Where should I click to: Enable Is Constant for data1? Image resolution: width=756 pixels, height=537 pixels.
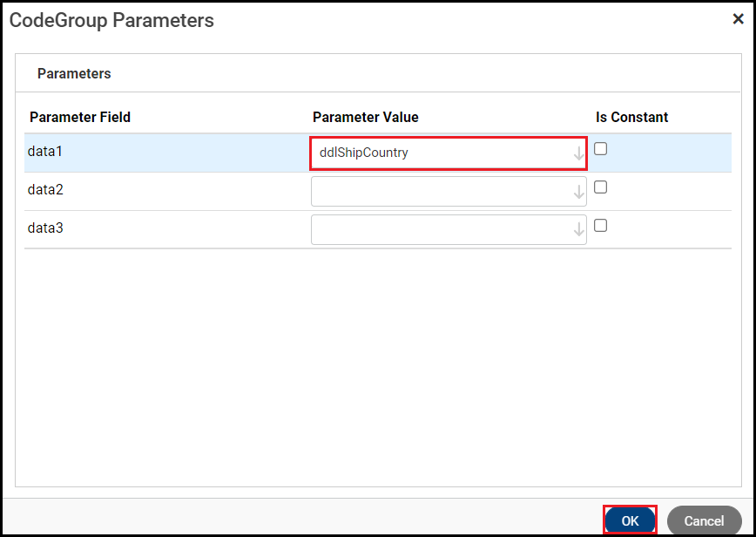(x=600, y=149)
